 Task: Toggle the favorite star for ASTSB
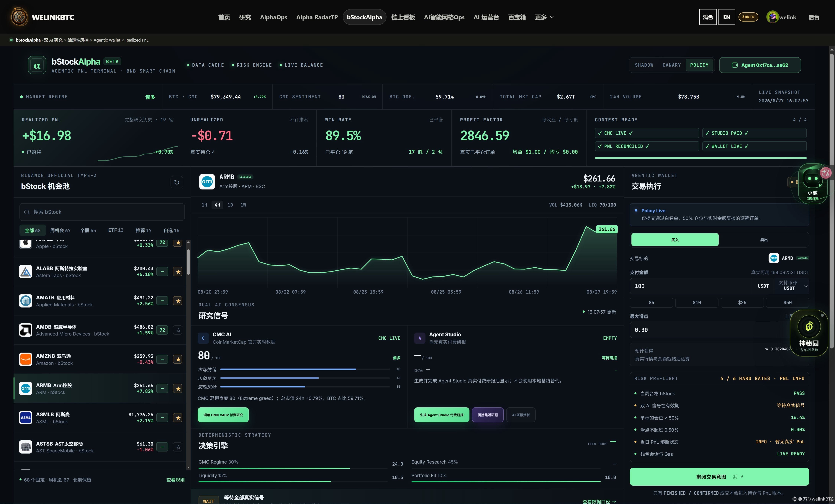[x=178, y=447]
